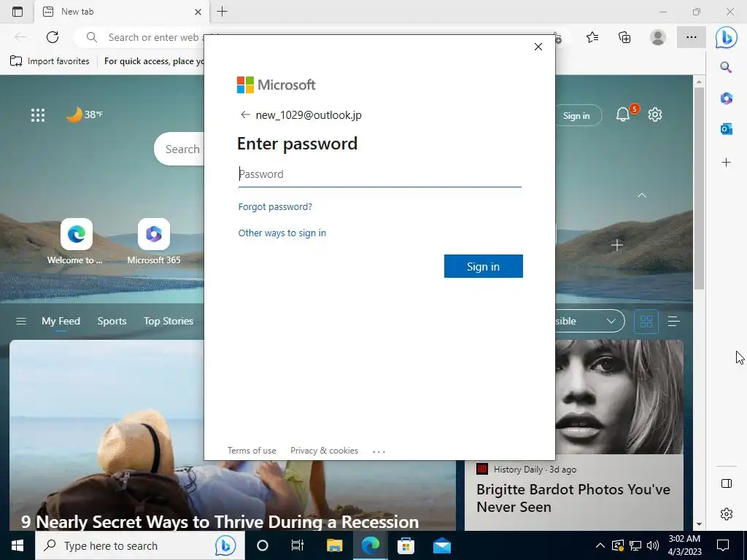
Task: Choose Other ways to sign in
Action: coord(282,233)
